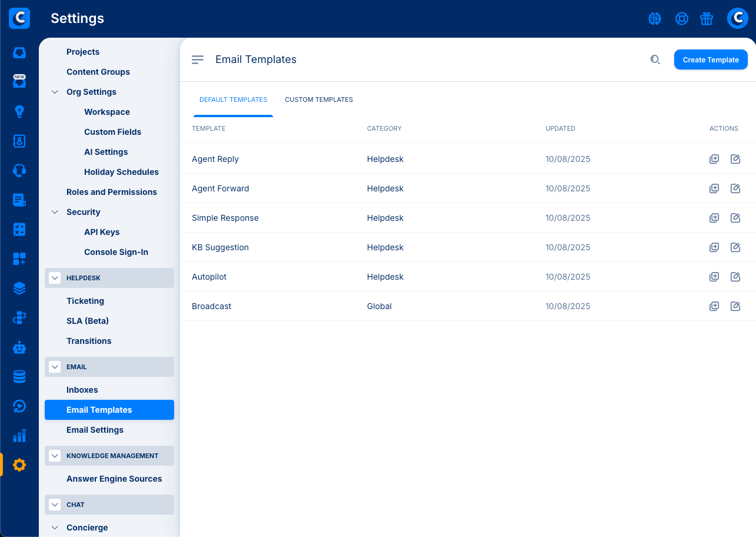Collapse the HELPDESK section
This screenshot has height=537, width=756.
point(55,278)
